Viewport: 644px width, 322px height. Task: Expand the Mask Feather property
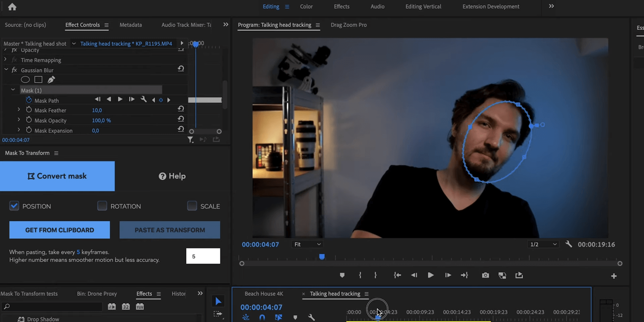(19, 110)
